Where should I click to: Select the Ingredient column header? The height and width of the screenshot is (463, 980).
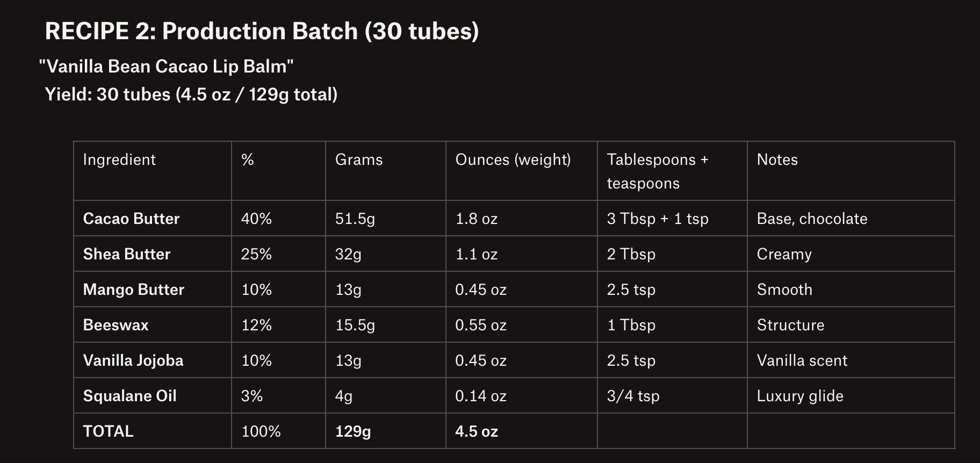[x=119, y=160]
